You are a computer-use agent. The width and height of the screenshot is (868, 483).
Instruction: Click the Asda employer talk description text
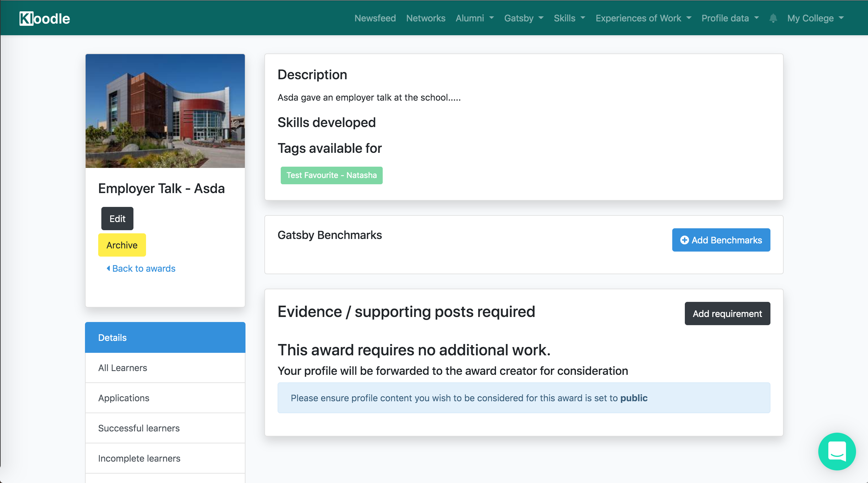point(369,97)
